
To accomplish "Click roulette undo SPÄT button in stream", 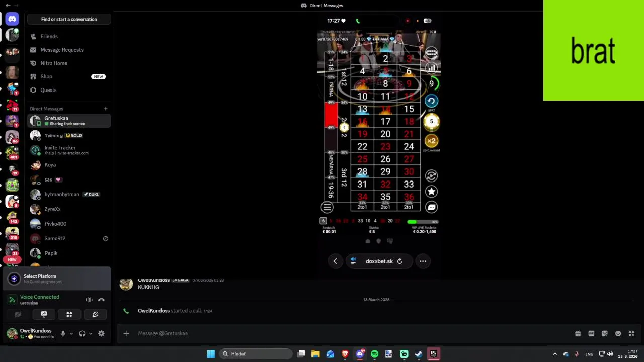I will 431,101.
